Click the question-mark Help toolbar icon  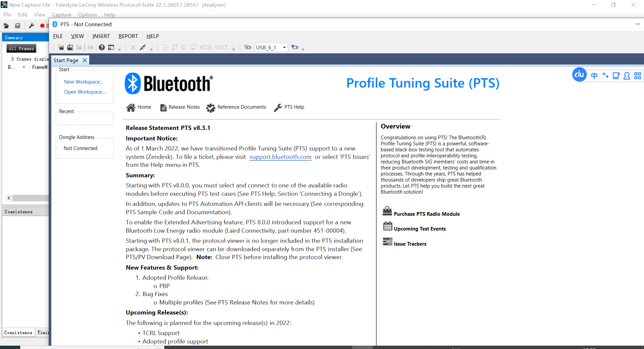[102, 47]
